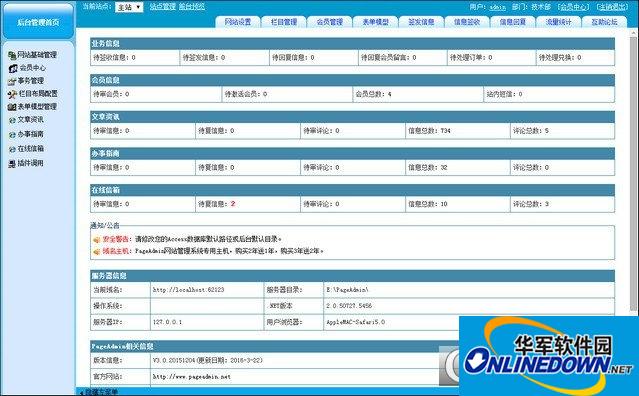
Task: Open 在线信箱 in the left menu
Action: 31,149
